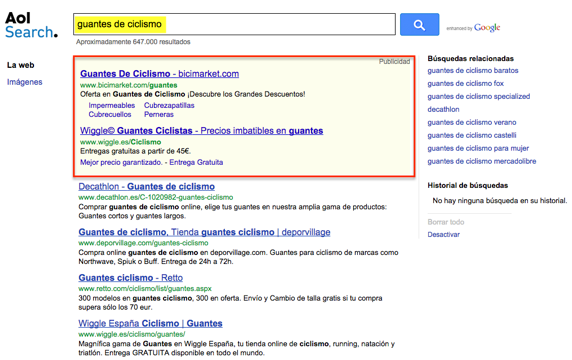Screen dimensions: 572x360
Task: Open Guantes ciclismo - Retto result
Action: click(x=131, y=278)
